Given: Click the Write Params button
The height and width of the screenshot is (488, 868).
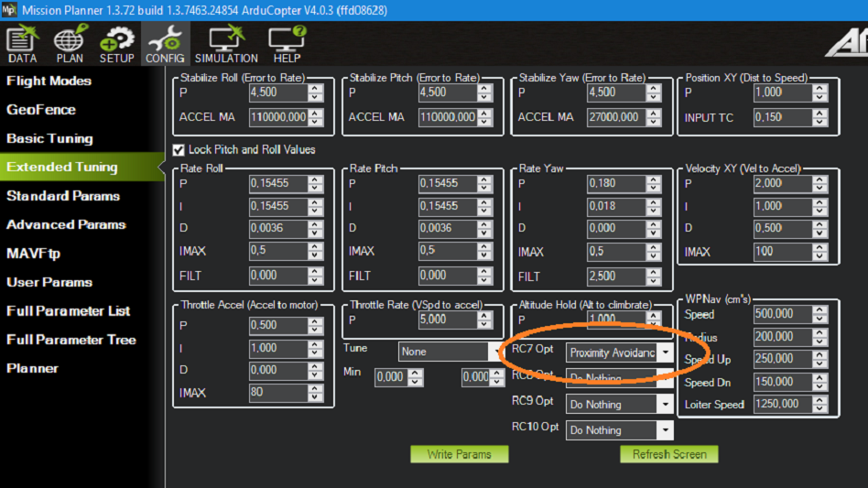Looking at the screenshot, I should click(x=459, y=454).
